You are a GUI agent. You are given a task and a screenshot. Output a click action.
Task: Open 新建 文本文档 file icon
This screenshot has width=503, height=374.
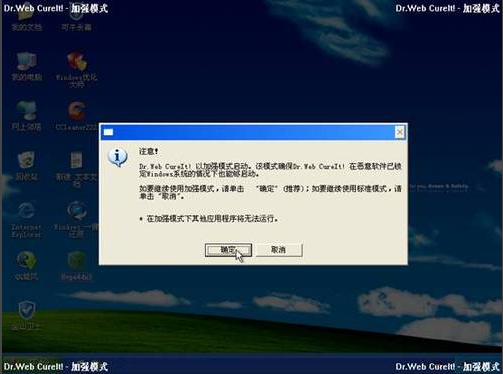77,169
